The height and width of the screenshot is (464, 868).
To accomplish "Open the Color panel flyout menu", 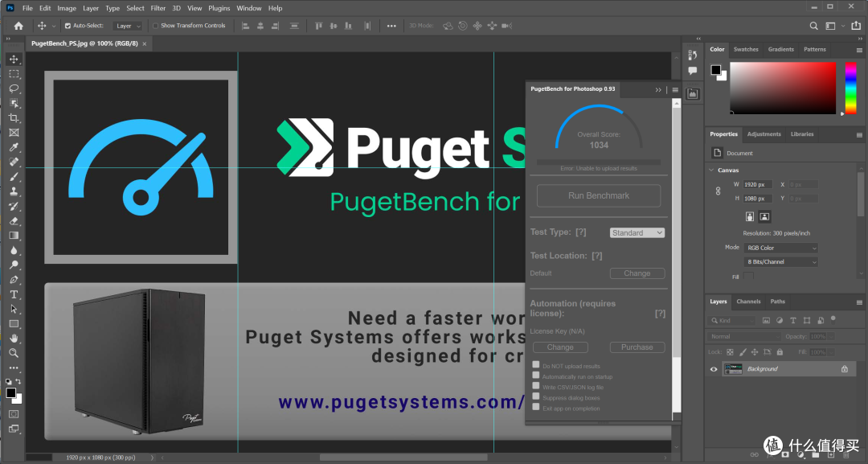I will pyautogui.click(x=859, y=50).
